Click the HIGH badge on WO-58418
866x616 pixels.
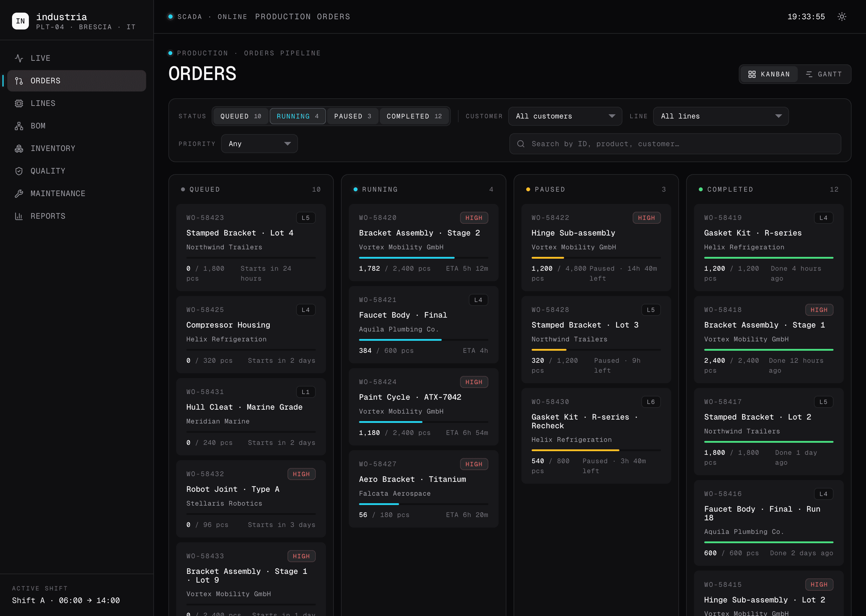819,310
